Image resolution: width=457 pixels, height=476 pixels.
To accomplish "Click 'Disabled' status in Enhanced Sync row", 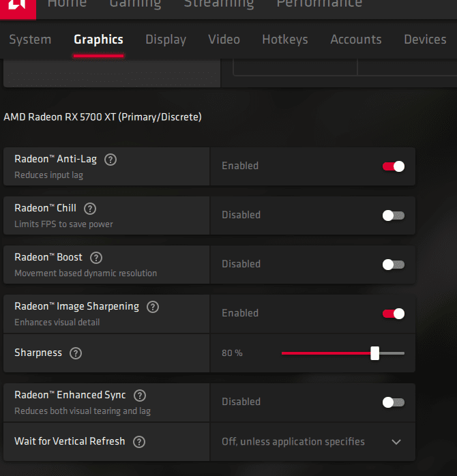I will tap(241, 402).
